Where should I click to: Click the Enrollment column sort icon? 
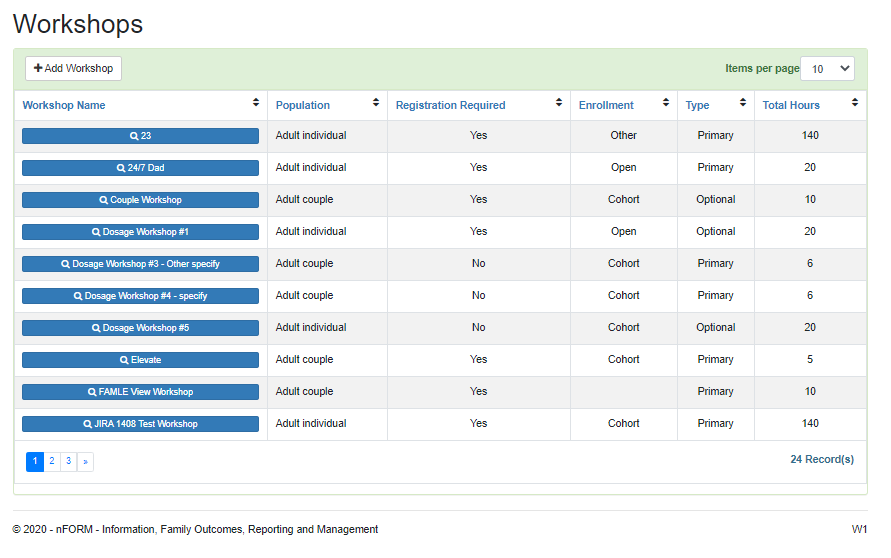(665, 103)
